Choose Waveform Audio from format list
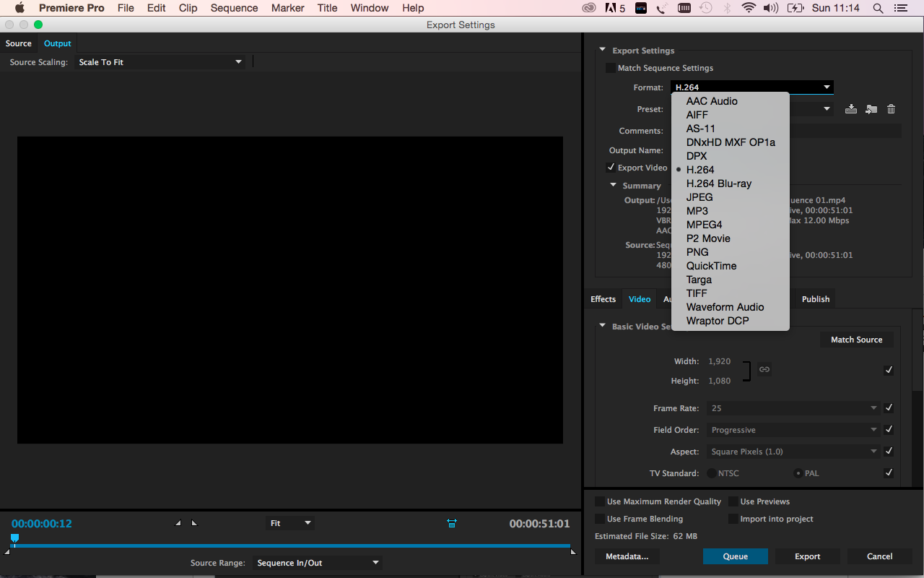Screen dimensions: 924x578 point(730,307)
